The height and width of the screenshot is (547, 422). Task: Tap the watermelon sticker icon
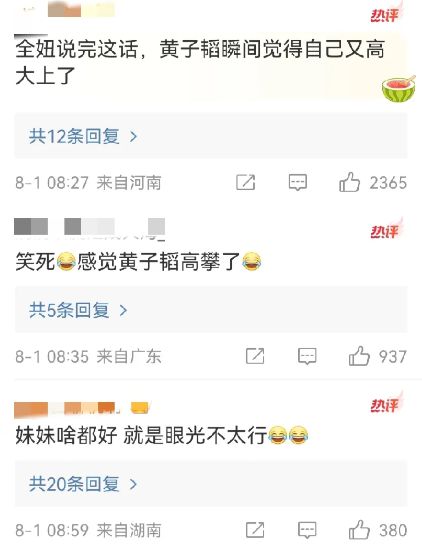(x=399, y=89)
